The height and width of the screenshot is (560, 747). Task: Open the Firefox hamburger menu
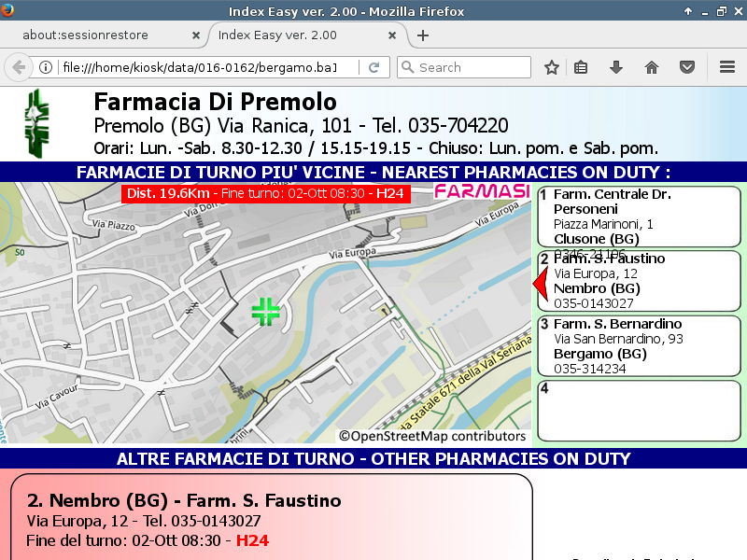coord(727,67)
